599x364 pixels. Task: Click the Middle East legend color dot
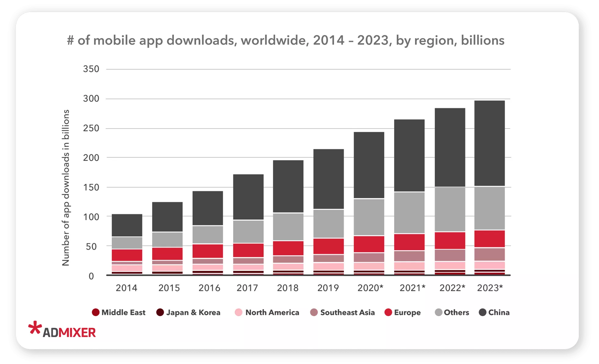tap(96, 312)
